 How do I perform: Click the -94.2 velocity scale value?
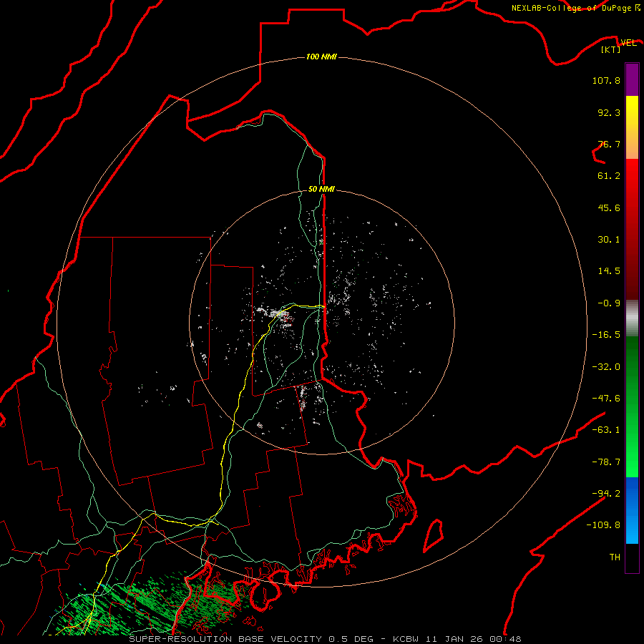(606, 494)
